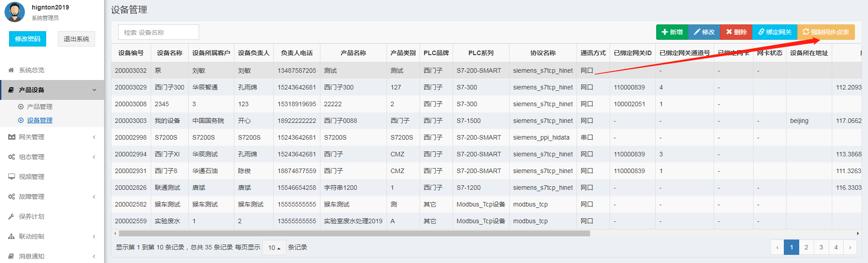Viewport: 868px width, 263px height.
Task: Click the sitemap icon beside 联动控制
Action: [11, 236]
